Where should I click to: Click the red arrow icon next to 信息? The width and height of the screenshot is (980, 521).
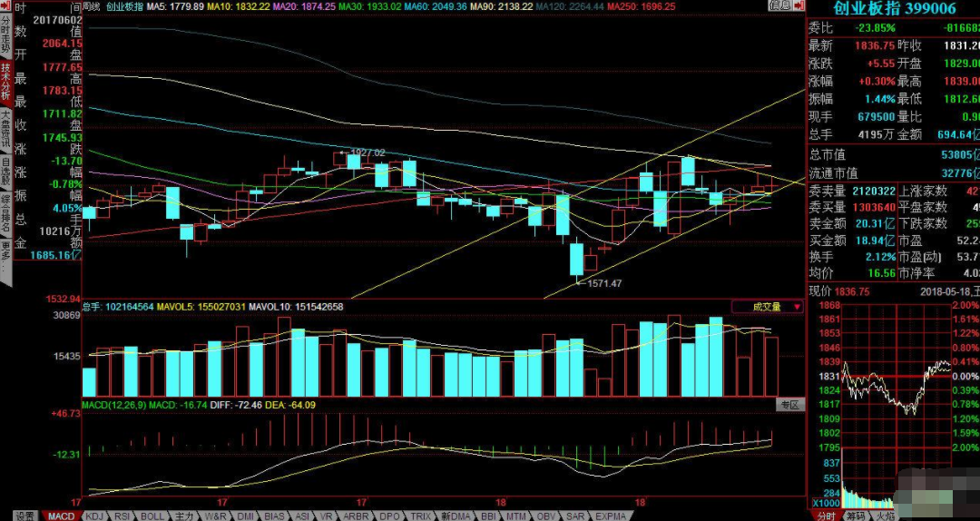pyautogui.click(x=799, y=5)
